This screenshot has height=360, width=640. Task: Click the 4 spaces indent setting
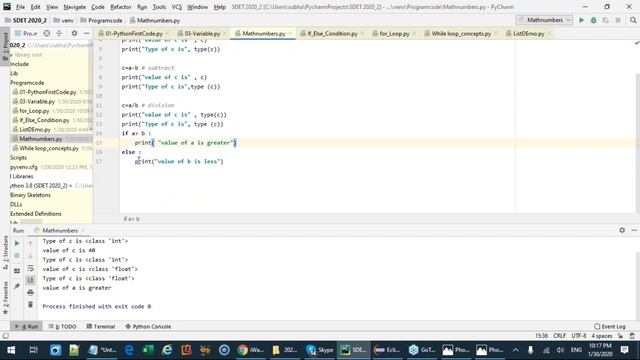tap(602, 336)
